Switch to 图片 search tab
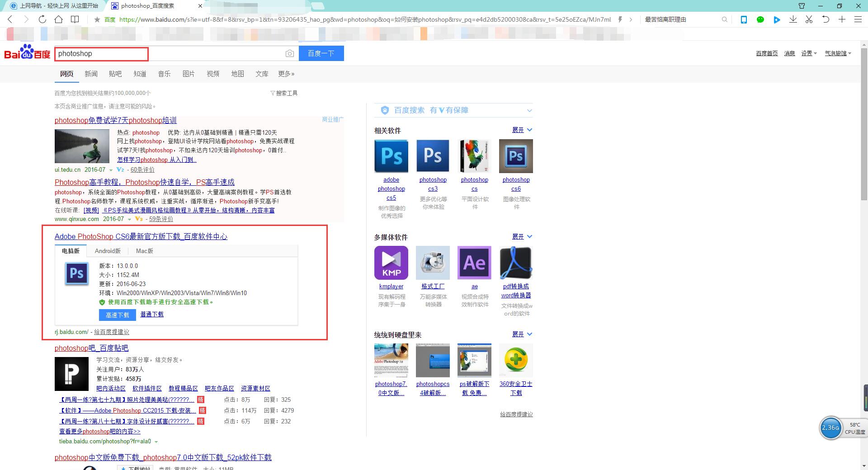Image resolution: width=868 pixels, height=470 pixels. pos(189,74)
